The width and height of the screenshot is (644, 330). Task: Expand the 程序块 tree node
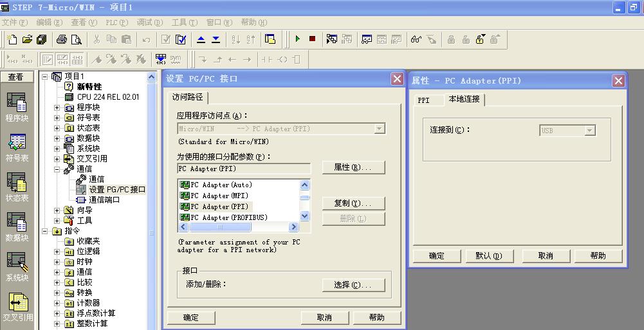[57, 107]
